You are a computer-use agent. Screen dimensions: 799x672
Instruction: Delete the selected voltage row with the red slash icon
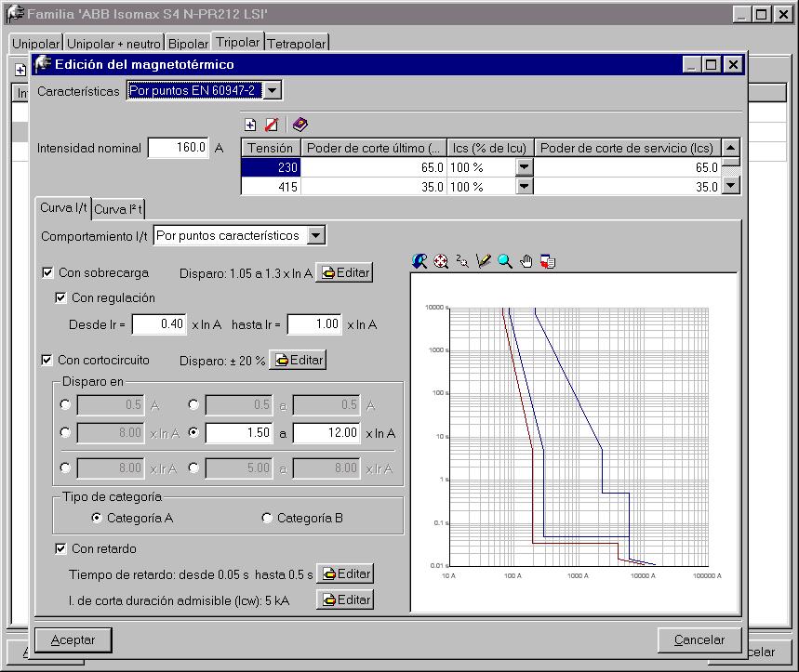pyautogui.click(x=272, y=125)
